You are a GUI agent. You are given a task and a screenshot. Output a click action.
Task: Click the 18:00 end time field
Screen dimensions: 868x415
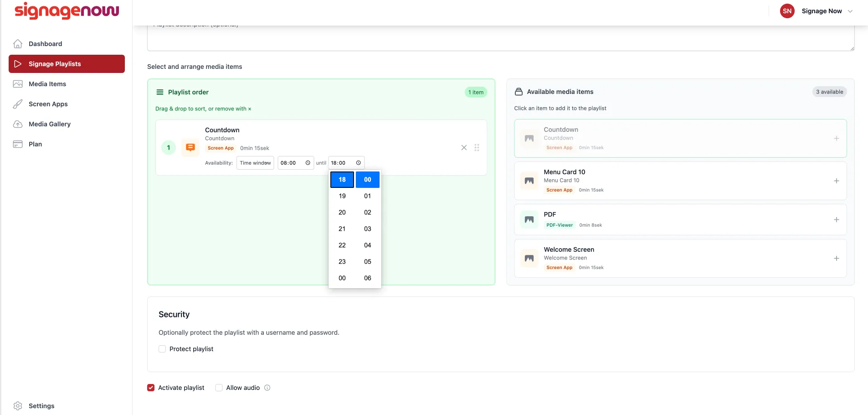point(346,163)
